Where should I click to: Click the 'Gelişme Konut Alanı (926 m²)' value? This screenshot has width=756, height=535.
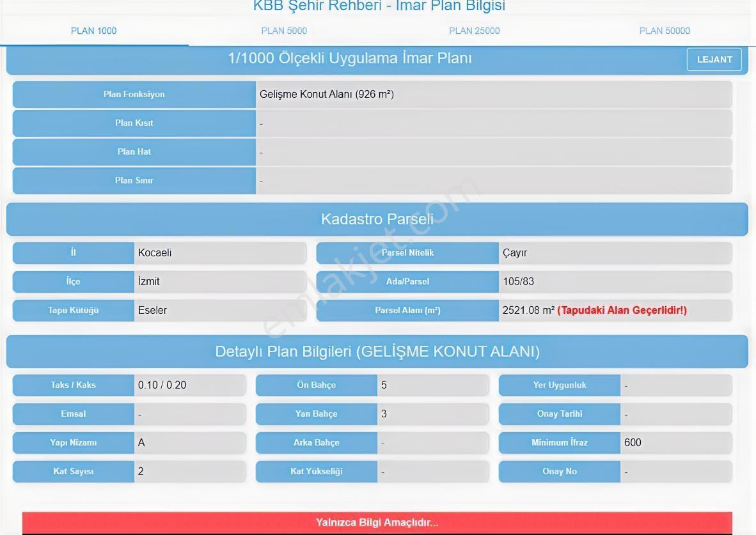click(326, 95)
